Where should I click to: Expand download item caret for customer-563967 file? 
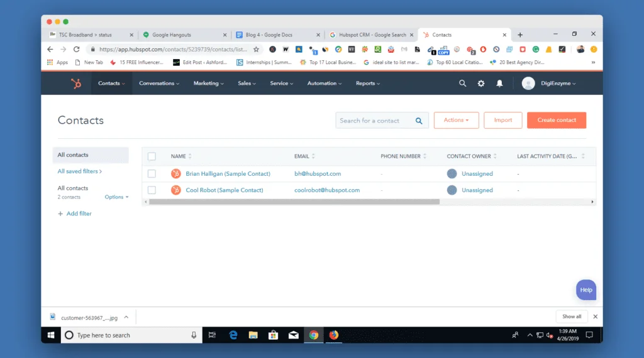click(x=126, y=317)
